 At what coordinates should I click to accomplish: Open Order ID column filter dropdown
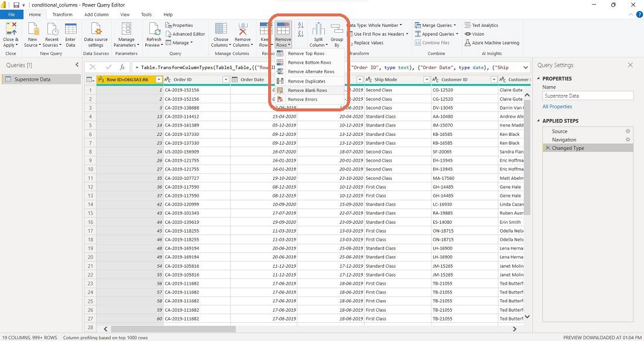225,80
